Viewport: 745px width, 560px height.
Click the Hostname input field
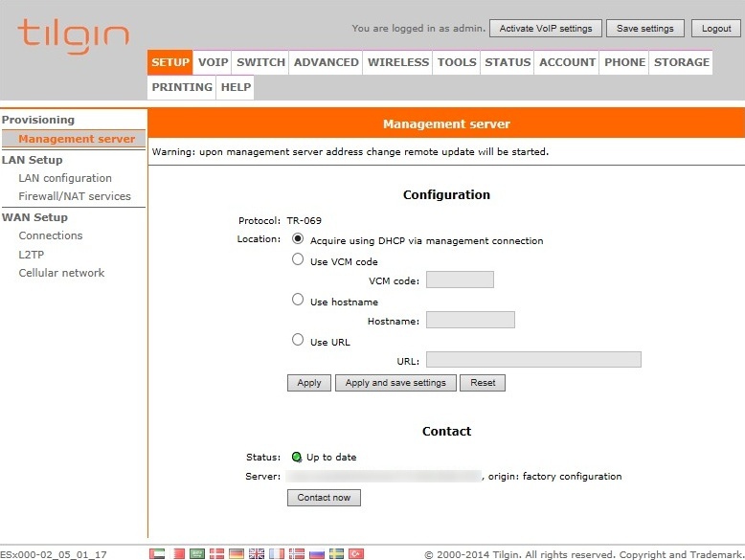[470, 320]
